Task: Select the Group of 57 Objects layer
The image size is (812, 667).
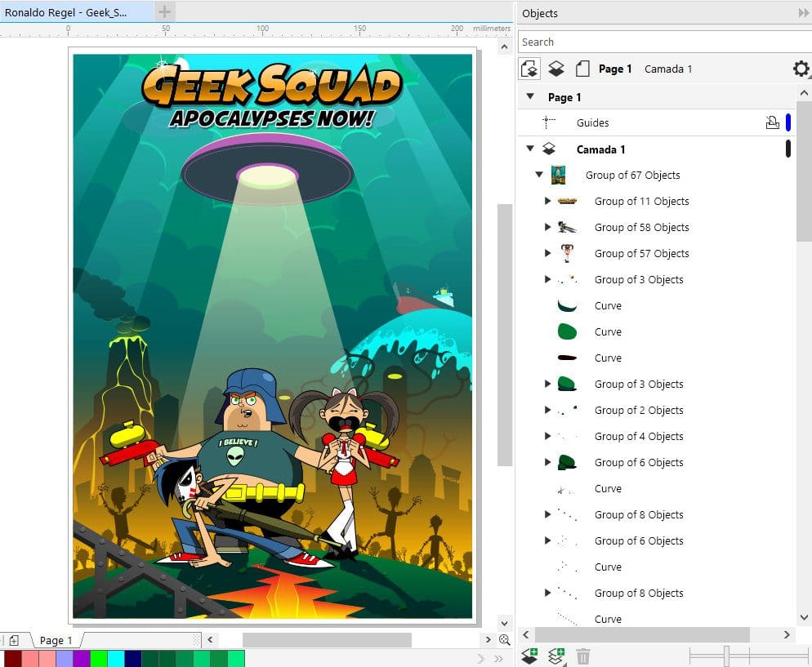Action: [642, 253]
